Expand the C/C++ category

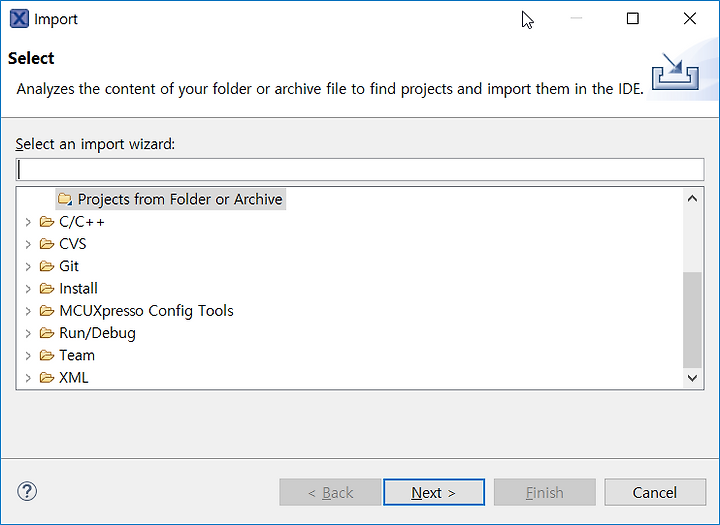point(28,222)
